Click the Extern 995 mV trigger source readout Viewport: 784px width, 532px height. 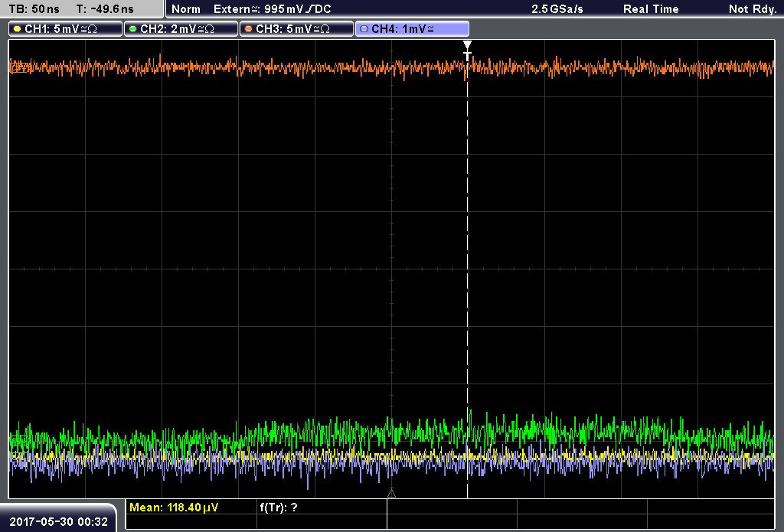coord(273,9)
